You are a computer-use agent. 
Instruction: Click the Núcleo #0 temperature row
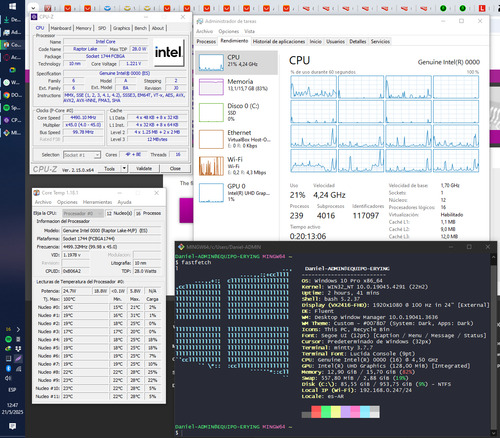coord(98,307)
